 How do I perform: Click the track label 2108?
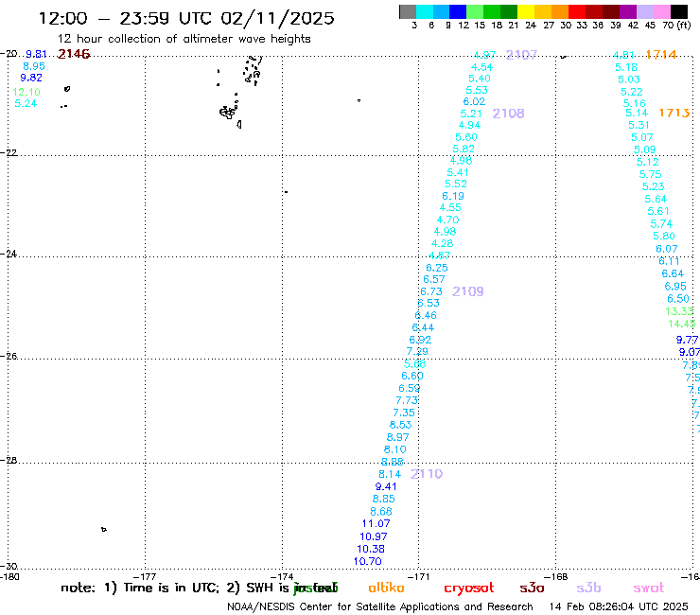(509, 114)
